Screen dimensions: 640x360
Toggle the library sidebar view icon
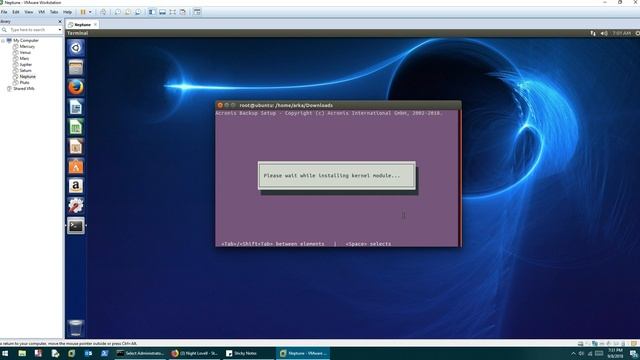point(152,12)
